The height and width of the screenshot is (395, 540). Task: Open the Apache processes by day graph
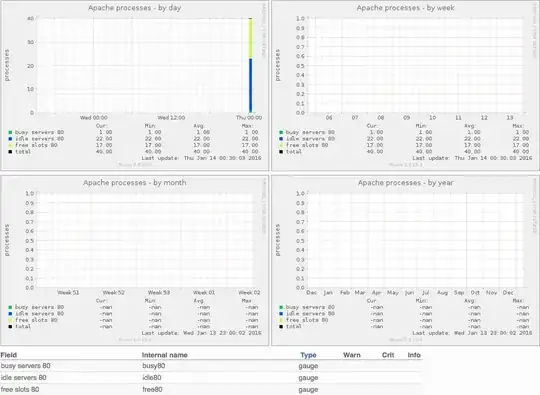tap(135, 85)
